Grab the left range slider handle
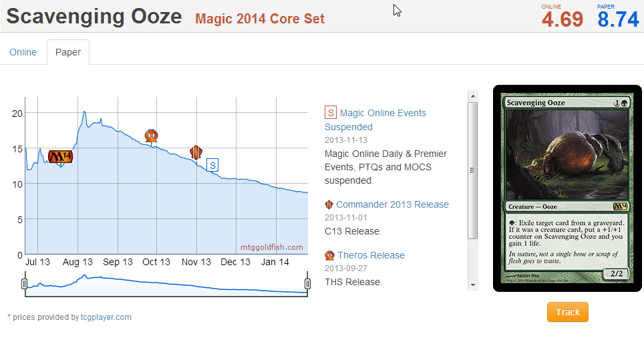 [x=25, y=285]
